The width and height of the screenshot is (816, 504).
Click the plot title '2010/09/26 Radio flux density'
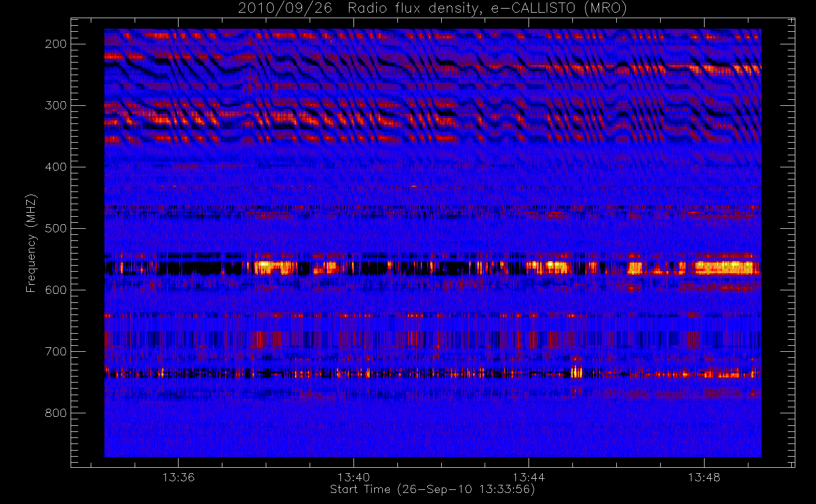432,8
